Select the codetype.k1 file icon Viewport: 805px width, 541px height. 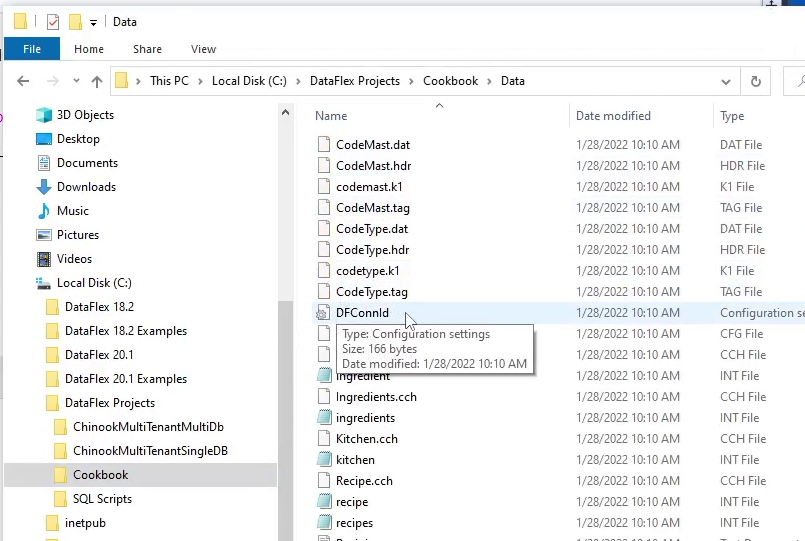click(x=323, y=270)
